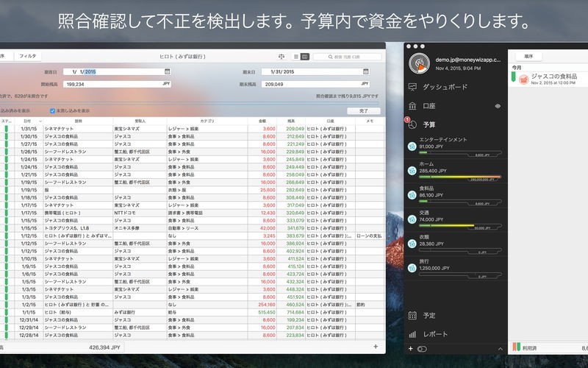The image size is (588, 368).
Task: Switch to the column layout view
Action: (305, 56)
